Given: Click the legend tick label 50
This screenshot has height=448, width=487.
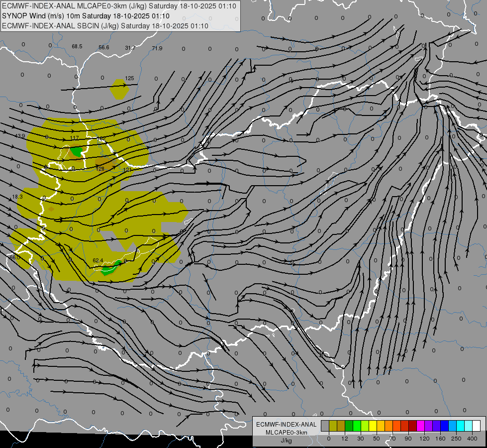Looking at the screenshot, I should [x=376, y=439].
